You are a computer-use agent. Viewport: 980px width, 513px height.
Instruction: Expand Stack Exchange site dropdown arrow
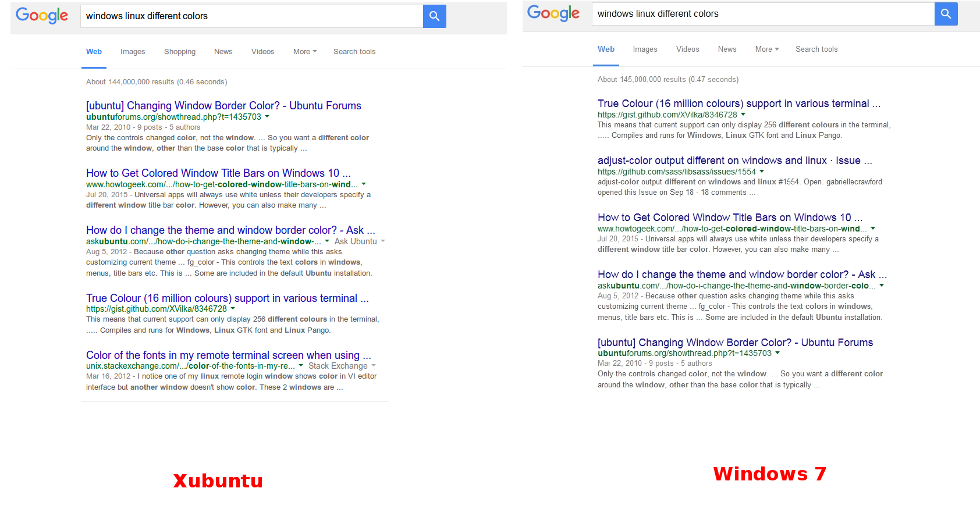point(374,365)
